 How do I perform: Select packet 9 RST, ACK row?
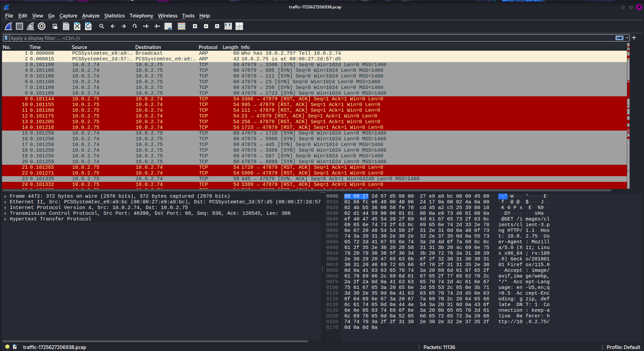314,99
